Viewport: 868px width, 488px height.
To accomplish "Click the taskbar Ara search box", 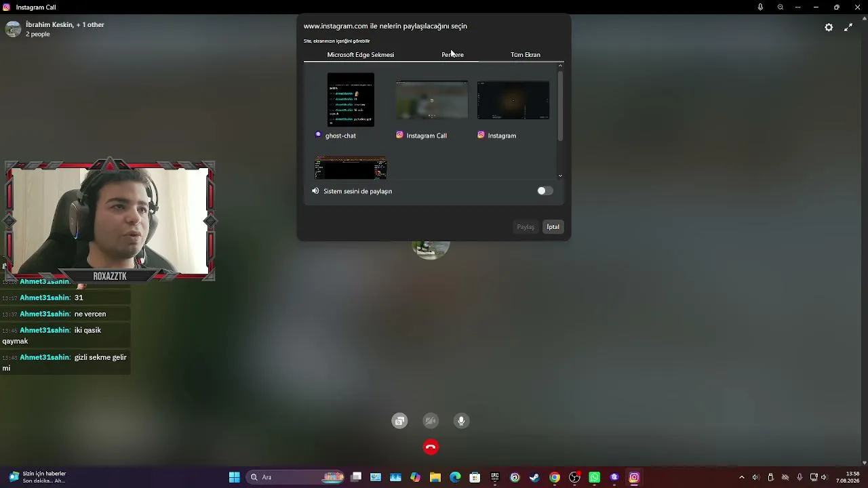I will [296, 477].
